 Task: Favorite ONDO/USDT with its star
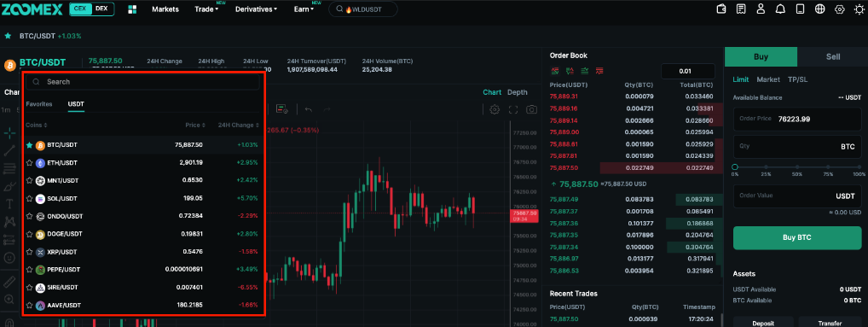29,216
